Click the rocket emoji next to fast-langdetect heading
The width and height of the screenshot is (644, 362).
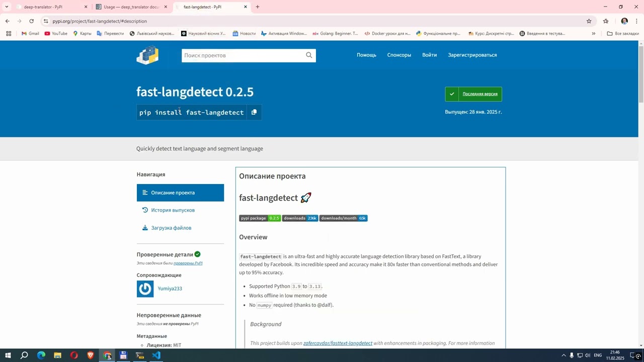point(306,198)
